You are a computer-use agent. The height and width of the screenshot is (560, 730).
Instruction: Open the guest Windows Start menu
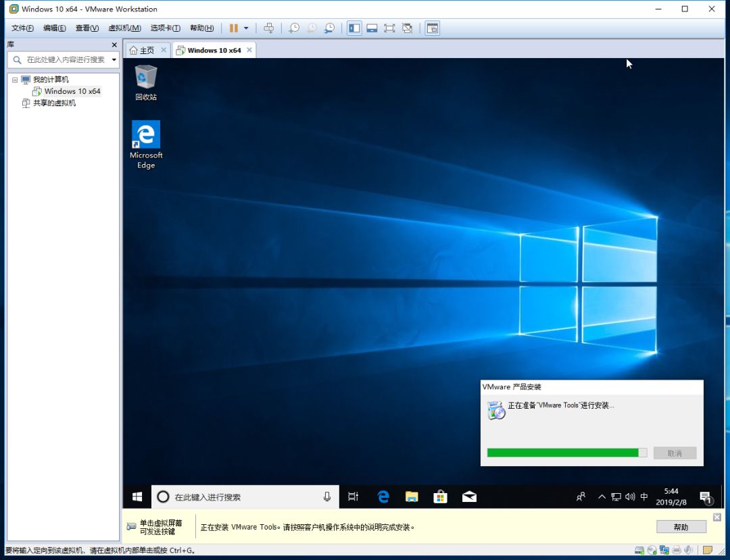click(137, 497)
